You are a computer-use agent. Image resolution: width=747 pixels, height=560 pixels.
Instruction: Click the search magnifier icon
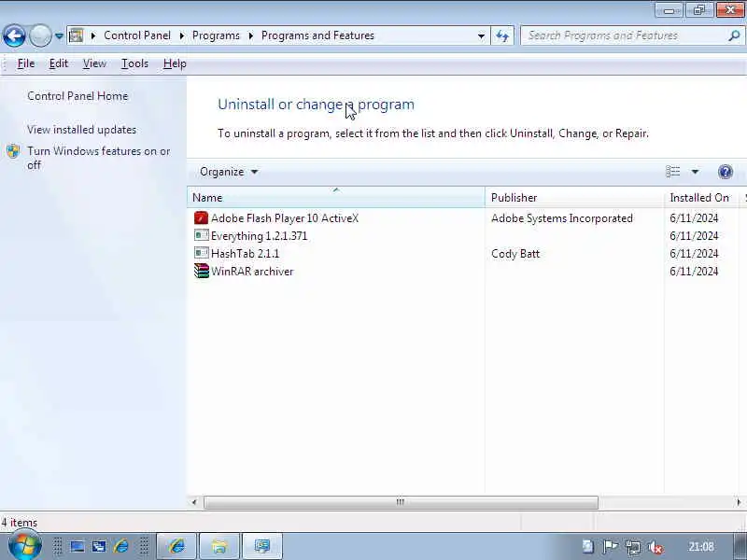(734, 35)
